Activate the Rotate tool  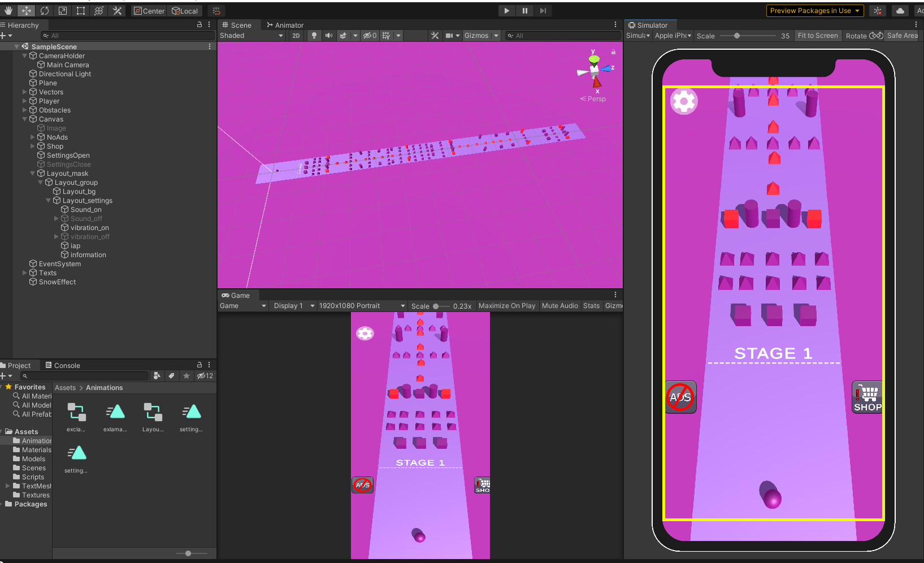[45, 10]
